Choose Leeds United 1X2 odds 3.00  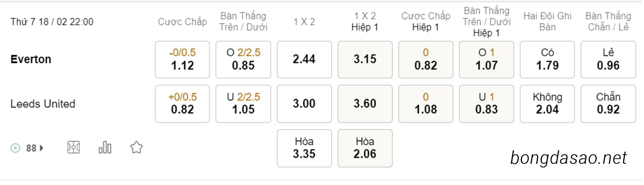pos(304,104)
